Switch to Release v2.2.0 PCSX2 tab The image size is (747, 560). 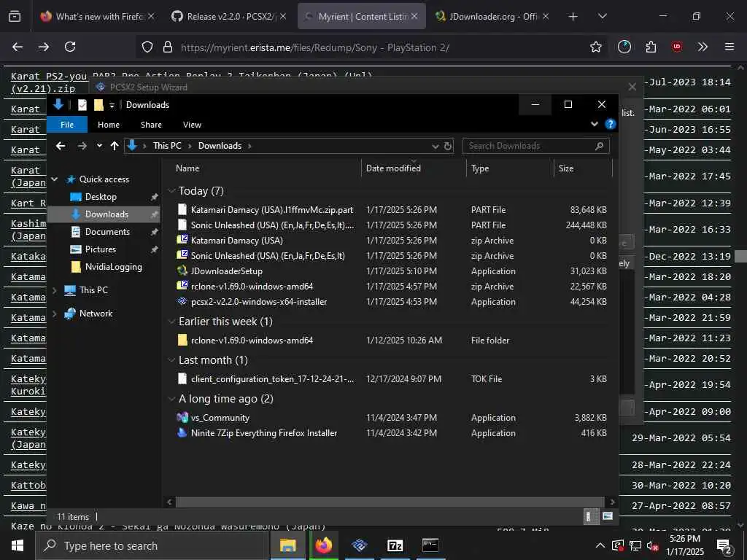coord(230,16)
